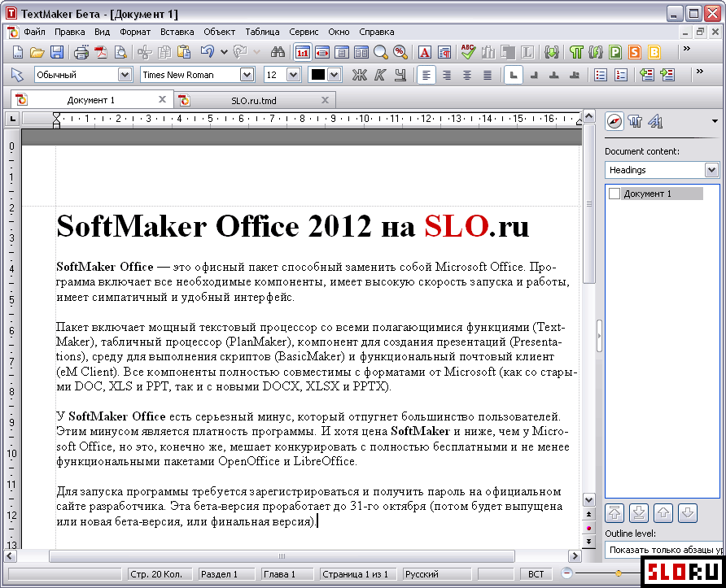
Task: Tick the Документ 1 checkbox in the sidebar
Action: tap(614, 194)
